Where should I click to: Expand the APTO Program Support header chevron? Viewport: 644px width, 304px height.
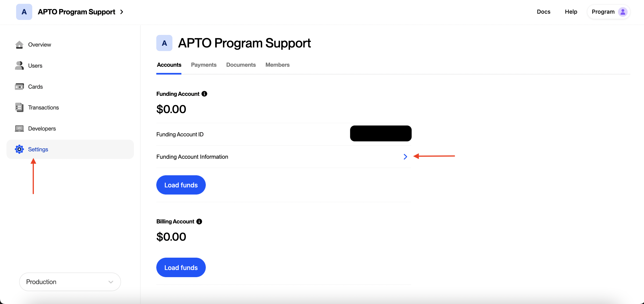tap(122, 12)
